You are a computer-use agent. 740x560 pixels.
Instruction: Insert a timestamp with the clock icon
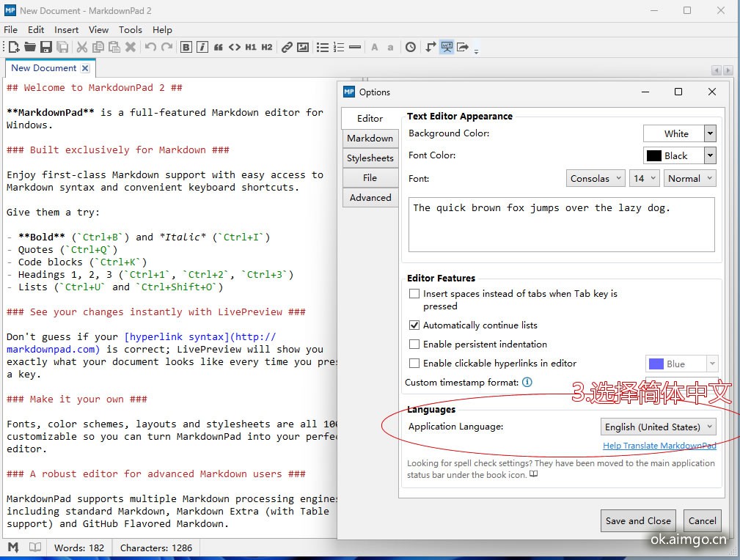point(411,47)
